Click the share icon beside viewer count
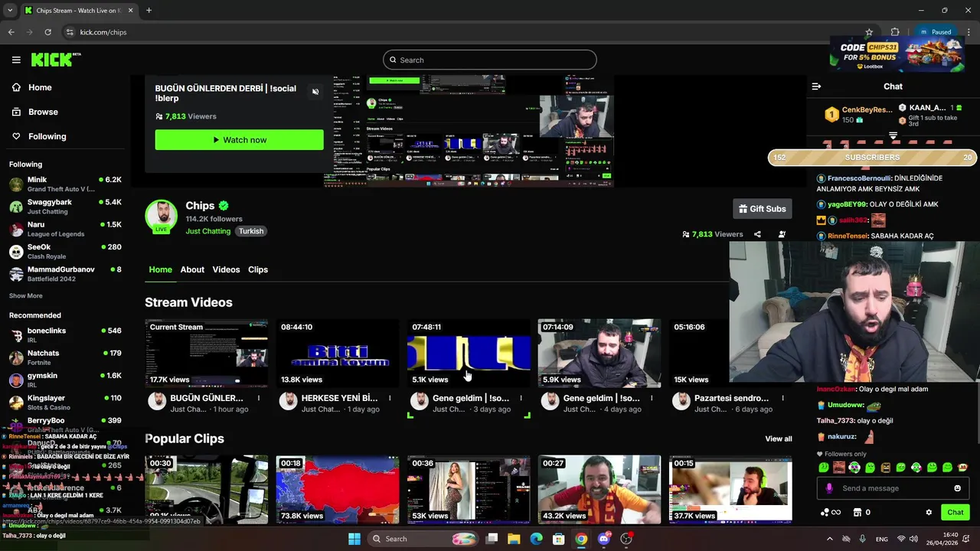This screenshot has width=980, height=551. click(x=757, y=234)
